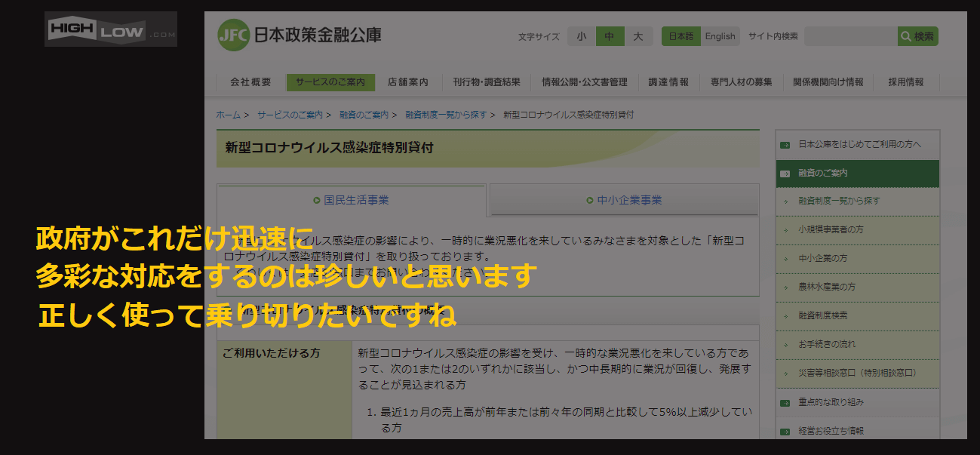Set font size to 大 (large)
Viewport: 980px width, 455px height.
tap(638, 36)
